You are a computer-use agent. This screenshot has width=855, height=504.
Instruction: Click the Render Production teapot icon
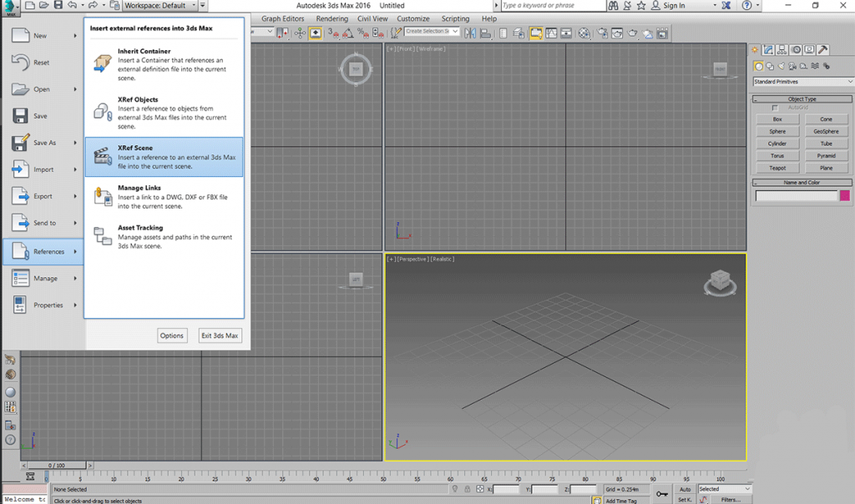tap(632, 33)
